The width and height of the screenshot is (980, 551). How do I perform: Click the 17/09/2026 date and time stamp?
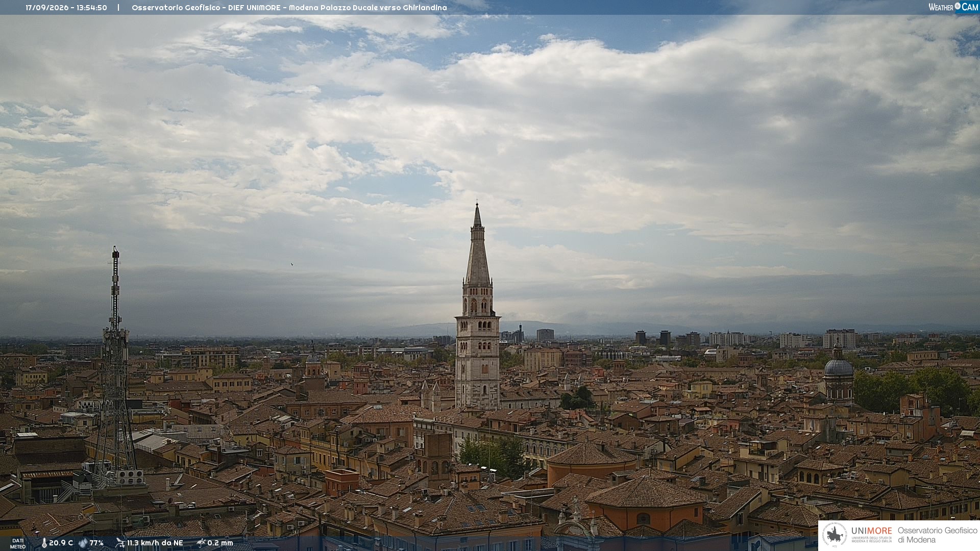click(66, 8)
